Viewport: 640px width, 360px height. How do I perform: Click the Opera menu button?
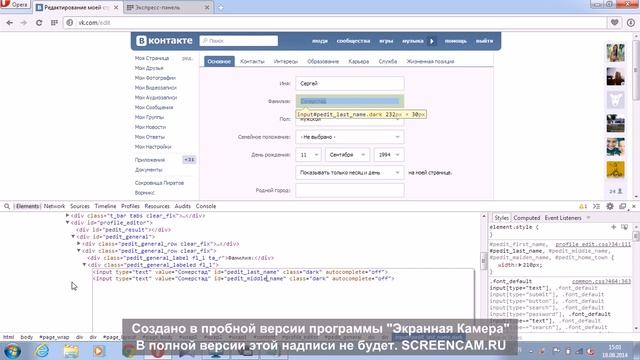click(15, 4)
